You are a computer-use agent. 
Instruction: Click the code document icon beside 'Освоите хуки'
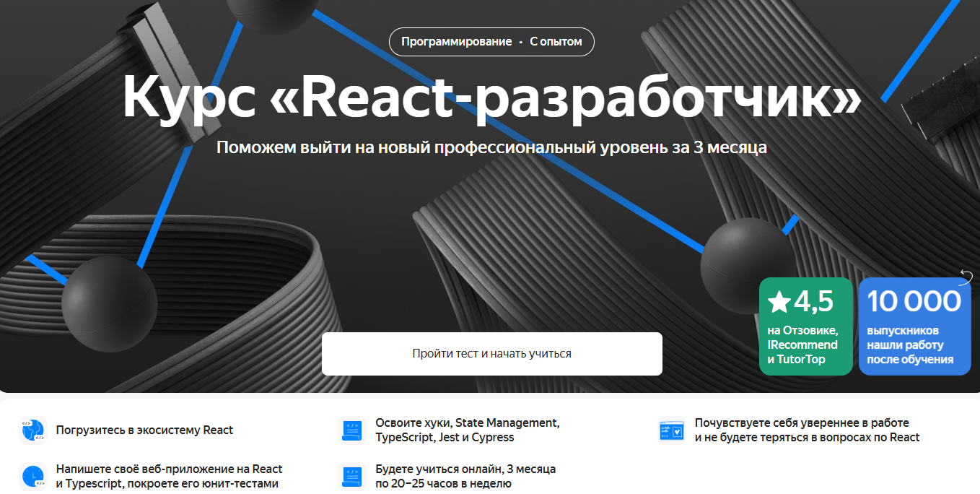353,430
